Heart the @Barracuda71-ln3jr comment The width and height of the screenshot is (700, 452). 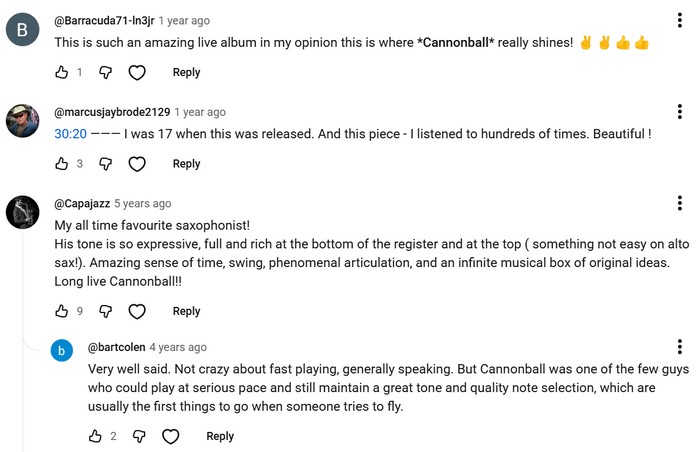click(x=137, y=72)
